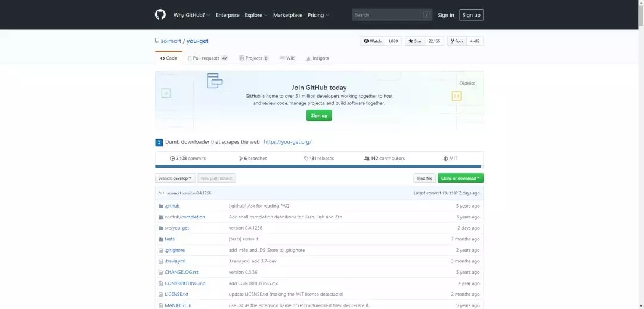
Task: Click the green Sign up banner button
Action: [319, 116]
